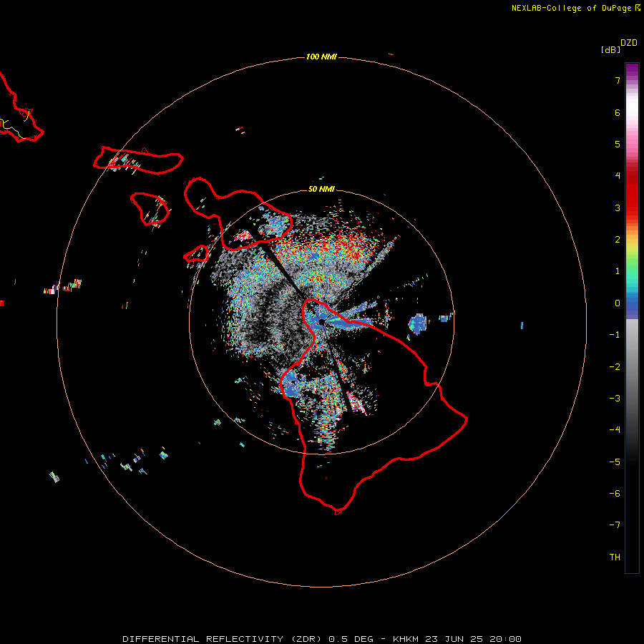Click the 0 value on color scale
The image size is (644, 644).
tap(618, 303)
